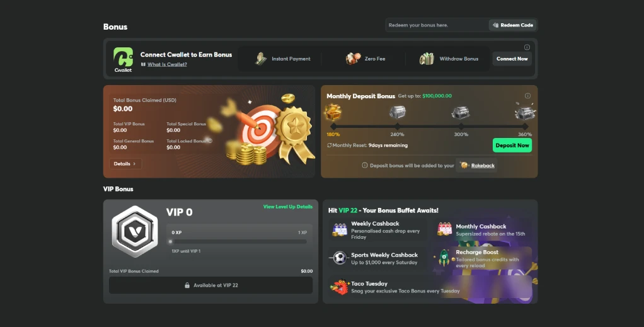Click the green Deposit Now button

click(x=512, y=146)
